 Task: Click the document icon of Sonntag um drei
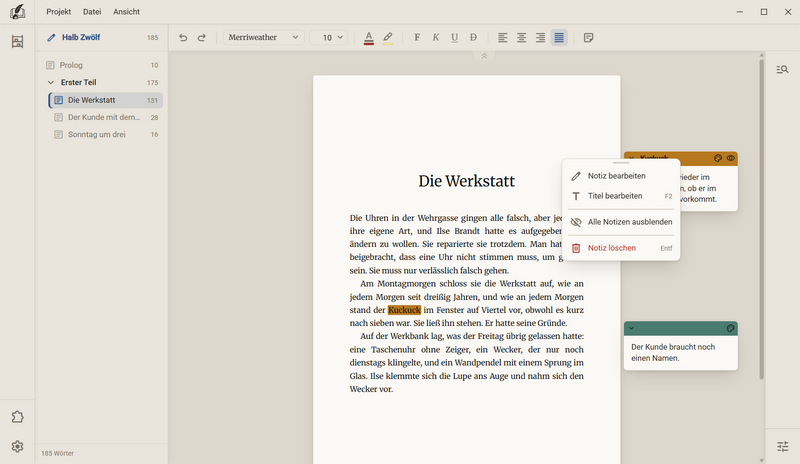coord(59,135)
